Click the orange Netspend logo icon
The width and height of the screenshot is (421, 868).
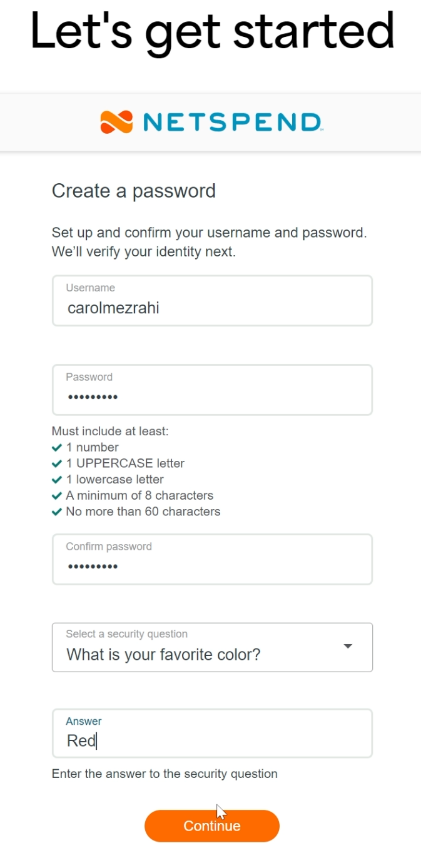[x=116, y=122]
